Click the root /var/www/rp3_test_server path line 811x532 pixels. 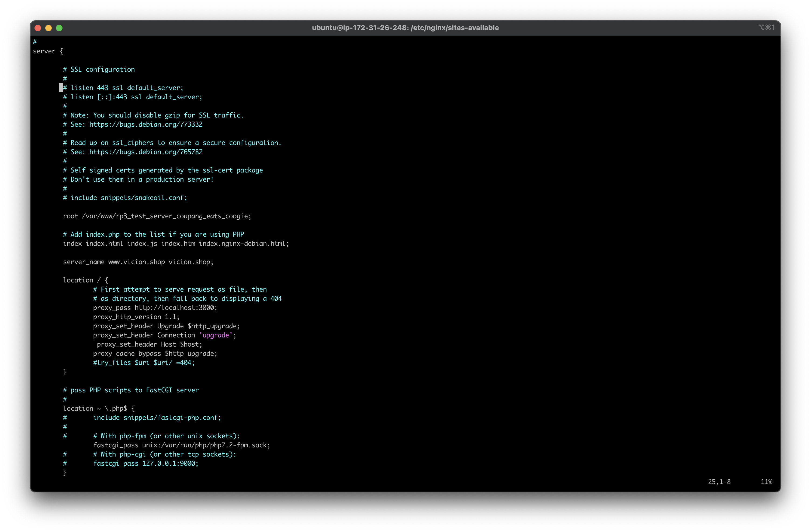point(157,216)
